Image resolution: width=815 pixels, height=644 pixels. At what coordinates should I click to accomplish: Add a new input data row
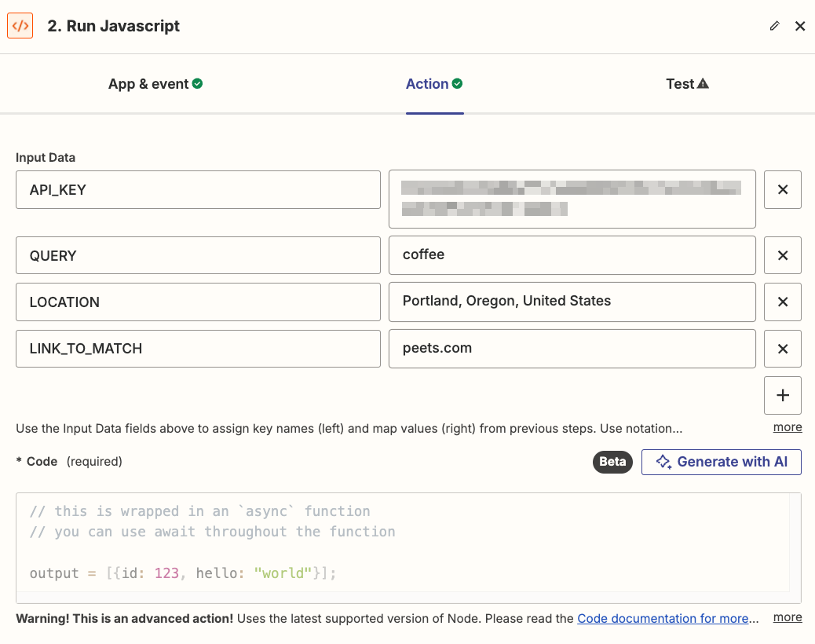[782, 395]
